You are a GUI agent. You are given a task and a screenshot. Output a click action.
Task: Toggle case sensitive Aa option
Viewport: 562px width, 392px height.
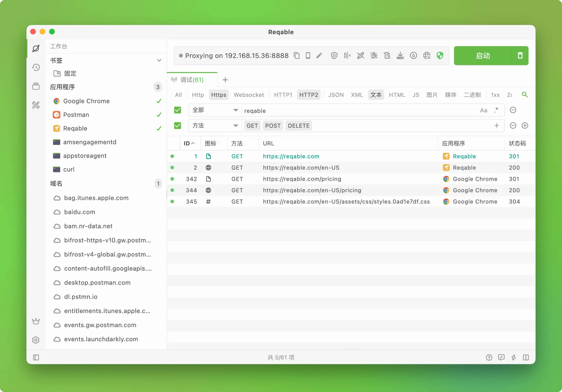[x=484, y=110]
